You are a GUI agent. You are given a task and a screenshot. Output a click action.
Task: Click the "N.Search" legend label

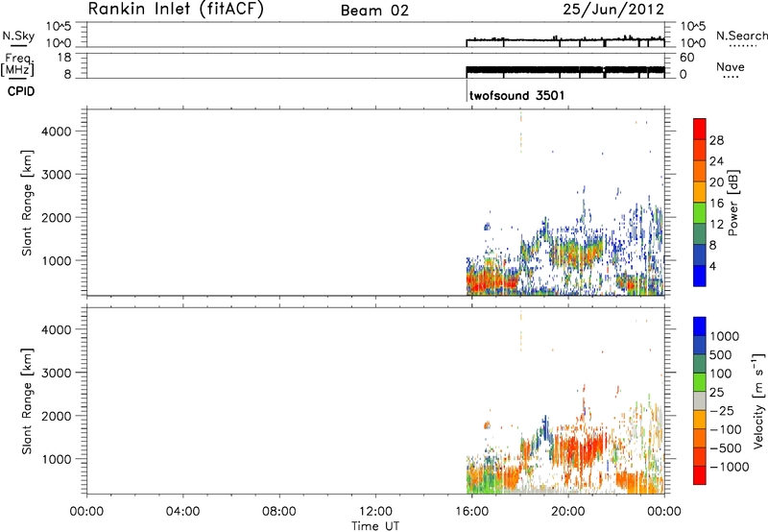(742, 36)
